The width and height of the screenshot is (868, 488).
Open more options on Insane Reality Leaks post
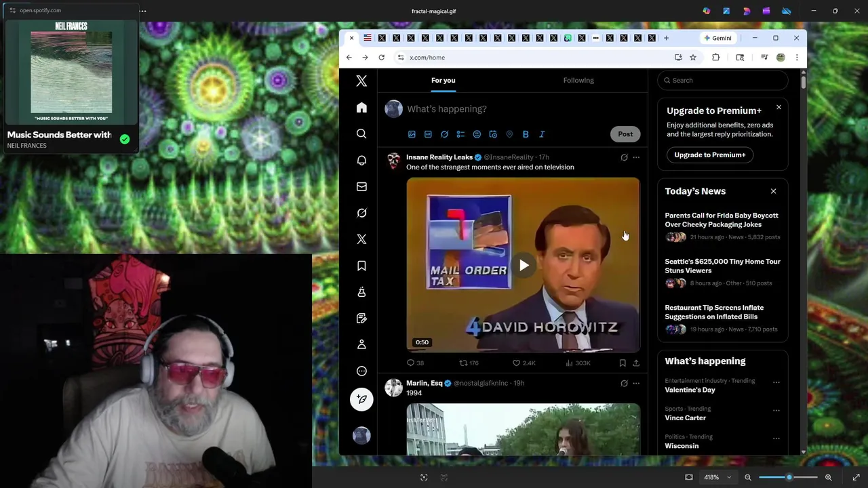pos(636,157)
